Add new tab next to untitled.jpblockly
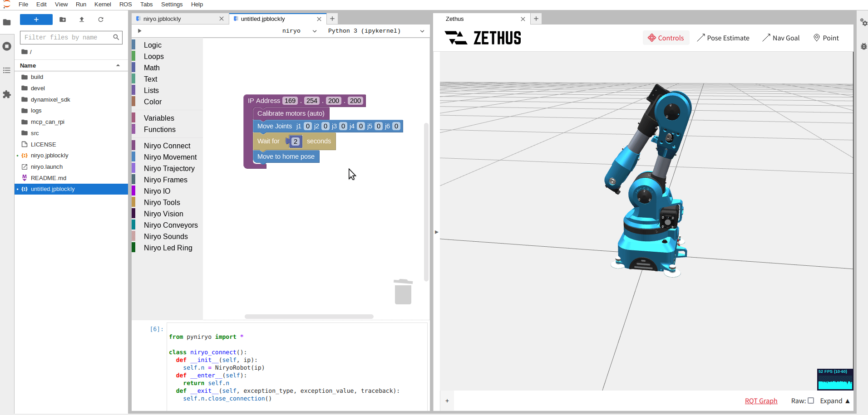The image size is (868, 415). coord(332,19)
